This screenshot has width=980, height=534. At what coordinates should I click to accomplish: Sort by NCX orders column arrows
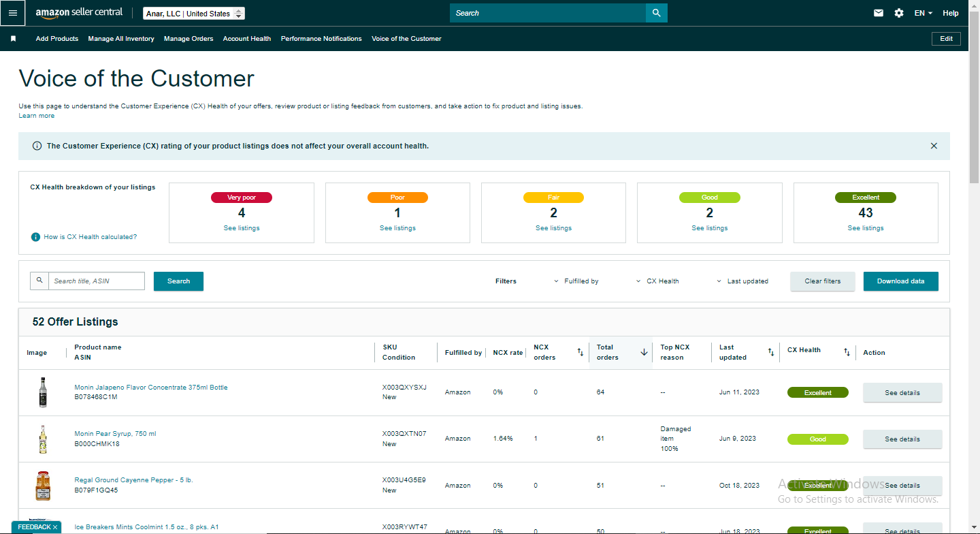click(x=581, y=352)
